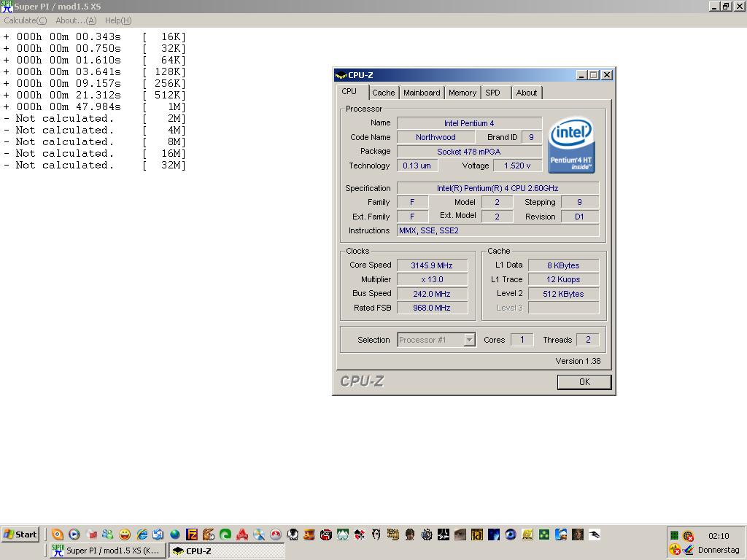Click the Intel Pentium 4 HT logo
Image resolution: width=747 pixels, height=560 pixels.
coord(571,145)
